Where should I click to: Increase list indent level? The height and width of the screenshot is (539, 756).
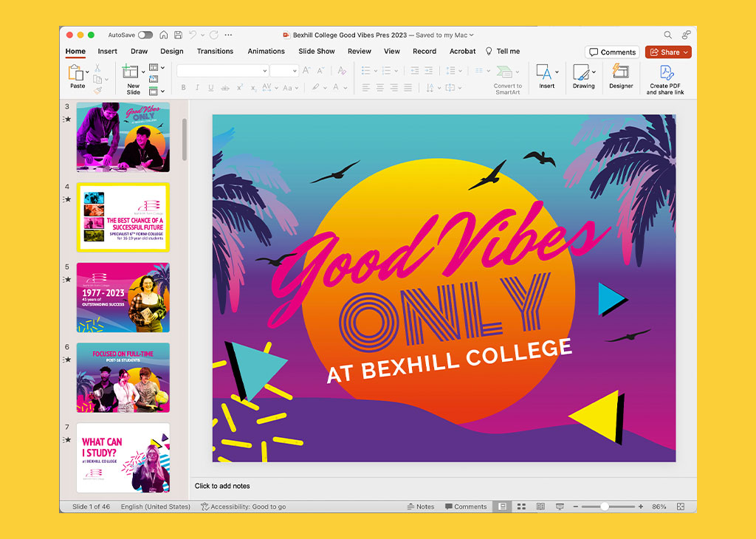click(x=429, y=71)
